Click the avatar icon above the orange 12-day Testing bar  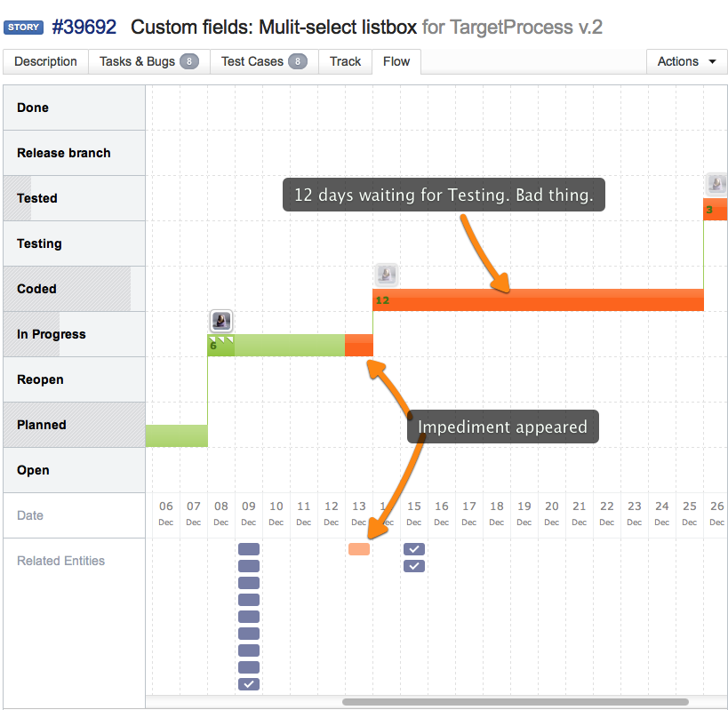(386, 274)
